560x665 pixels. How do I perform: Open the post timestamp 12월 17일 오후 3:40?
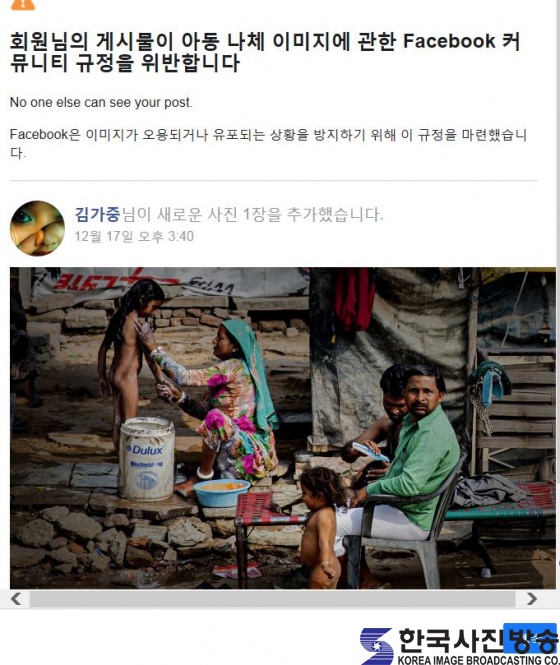point(134,236)
